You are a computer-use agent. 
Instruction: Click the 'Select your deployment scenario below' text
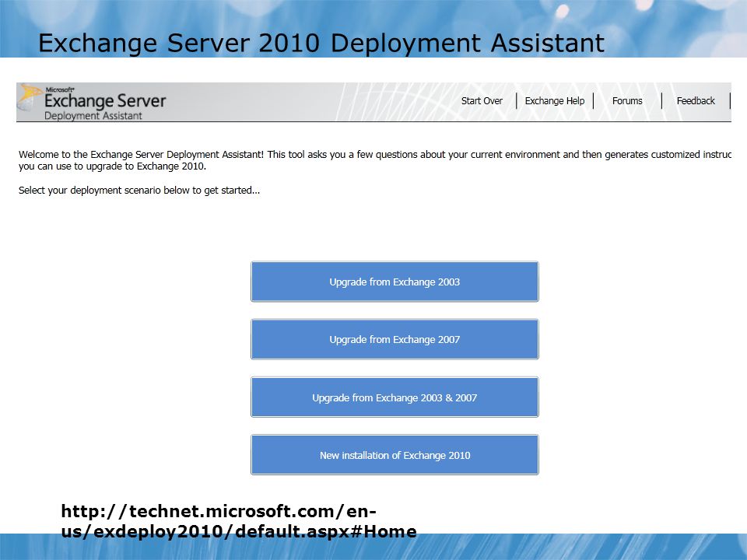click(x=139, y=190)
